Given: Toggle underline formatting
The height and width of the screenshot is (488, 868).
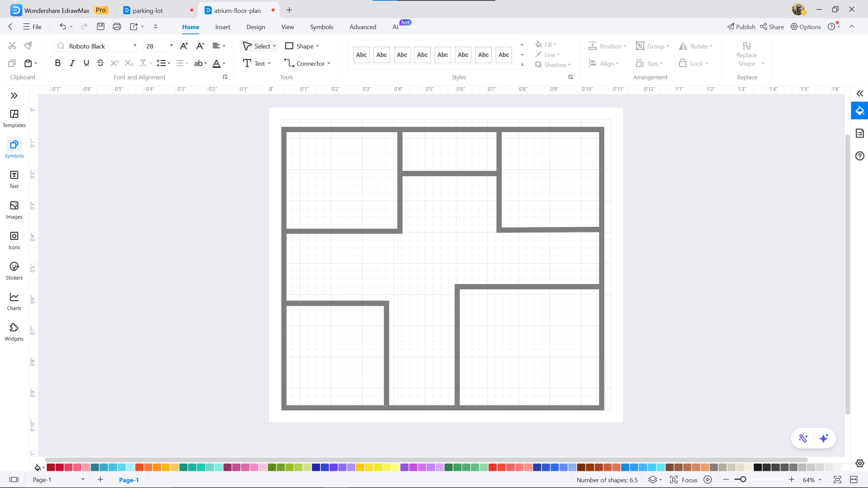Looking at the screenshot, I should point(86,63).
